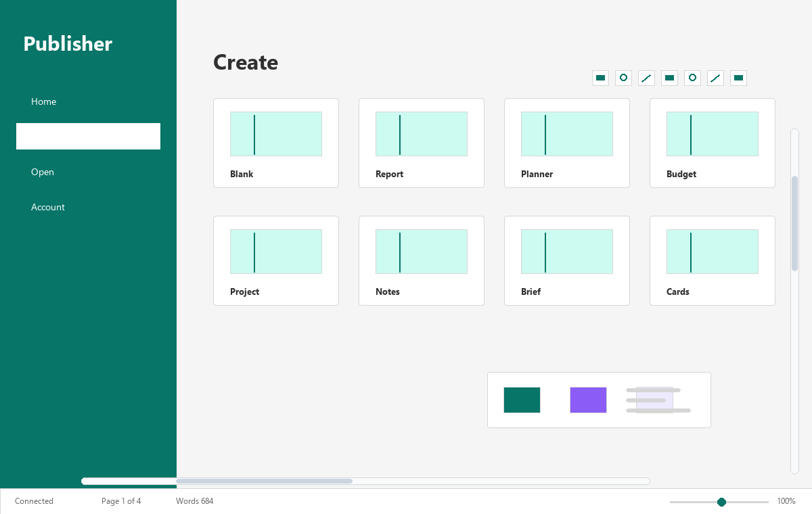Click the Connected status text
812x514 pixels.
(x=34, y=501)
